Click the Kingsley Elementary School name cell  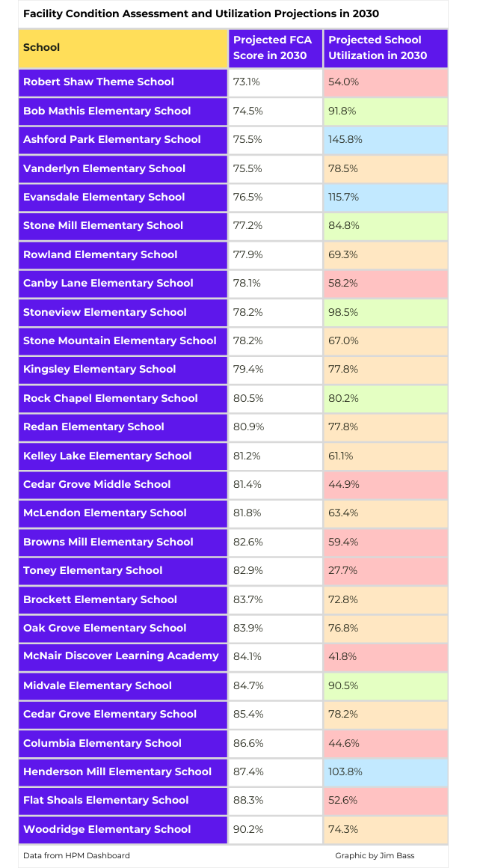[123, 369]
